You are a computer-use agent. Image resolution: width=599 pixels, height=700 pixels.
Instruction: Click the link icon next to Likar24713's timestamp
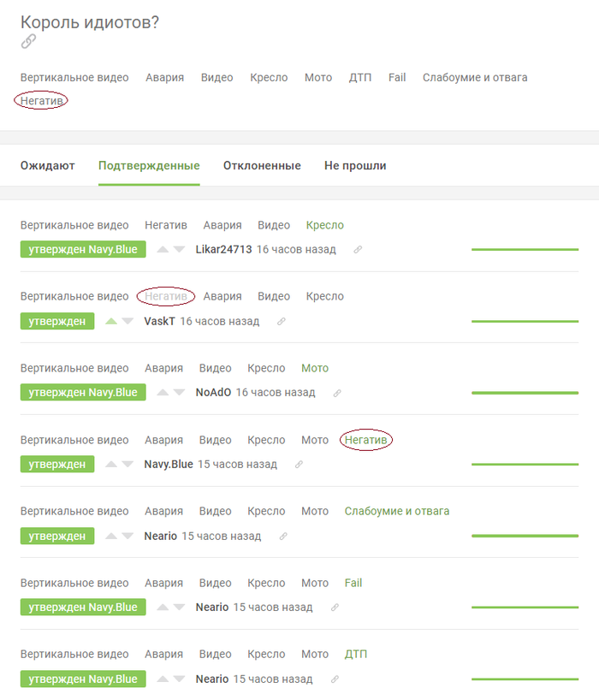(358, 250)
